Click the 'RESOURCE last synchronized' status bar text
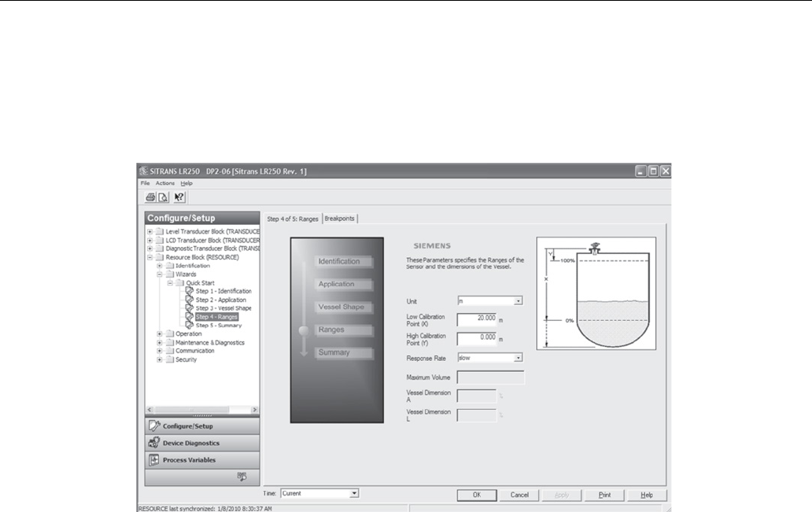 pos(205,508)
